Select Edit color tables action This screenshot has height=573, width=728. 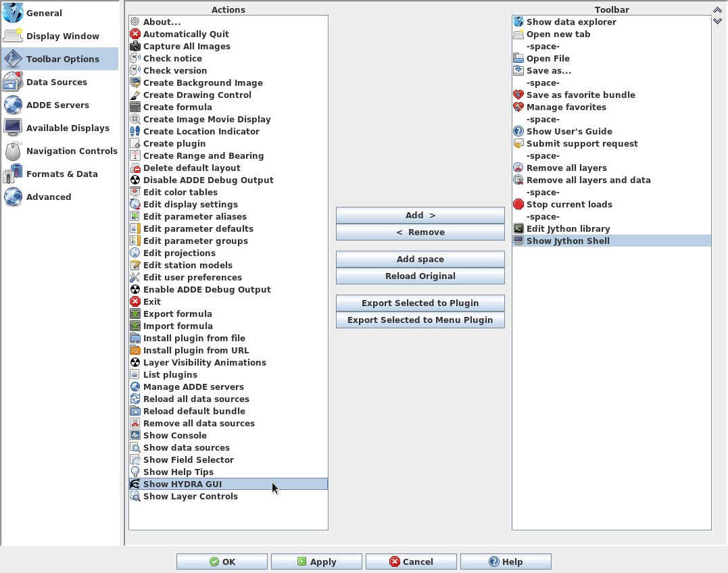(x=228, y=192)
